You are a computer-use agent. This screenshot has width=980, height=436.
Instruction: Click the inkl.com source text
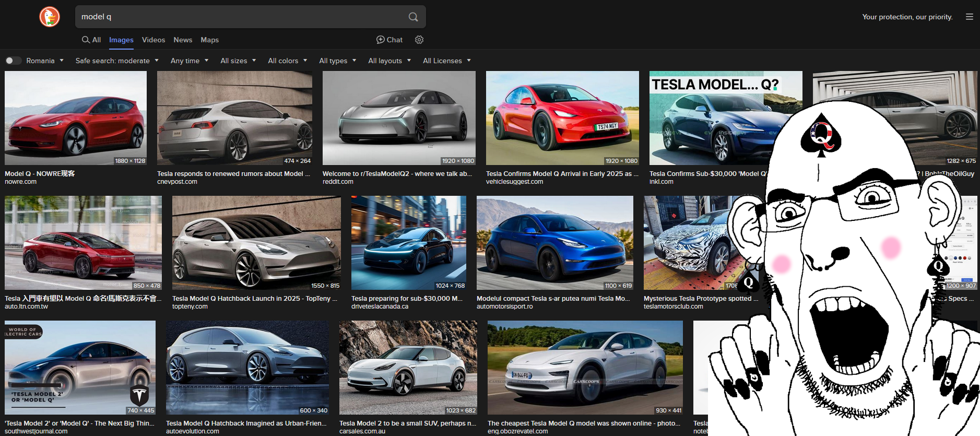(x=661, y=182)
